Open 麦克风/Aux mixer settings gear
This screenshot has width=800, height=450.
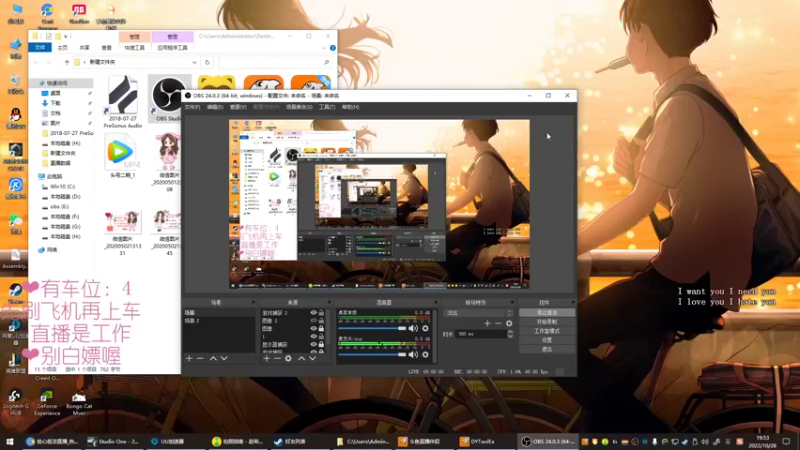426,355
